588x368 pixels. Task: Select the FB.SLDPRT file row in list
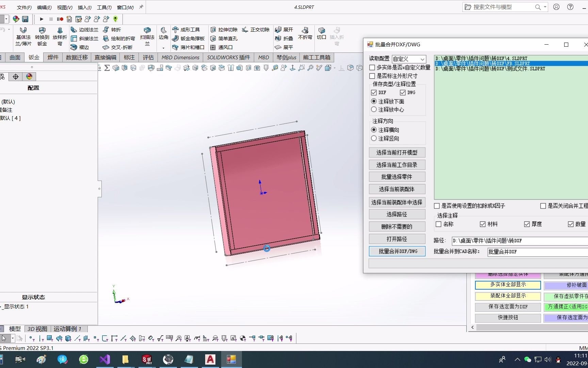point(511,63)
